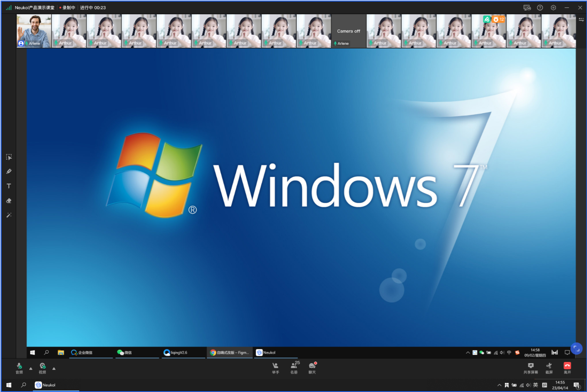Open the 聊天 chat panel
The image size is (587, 392).
pos(312,368)
